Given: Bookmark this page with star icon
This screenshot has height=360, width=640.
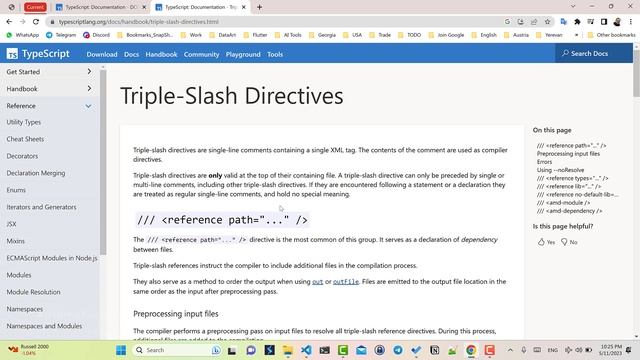Looking at the screenshot, I should point(547,22).
